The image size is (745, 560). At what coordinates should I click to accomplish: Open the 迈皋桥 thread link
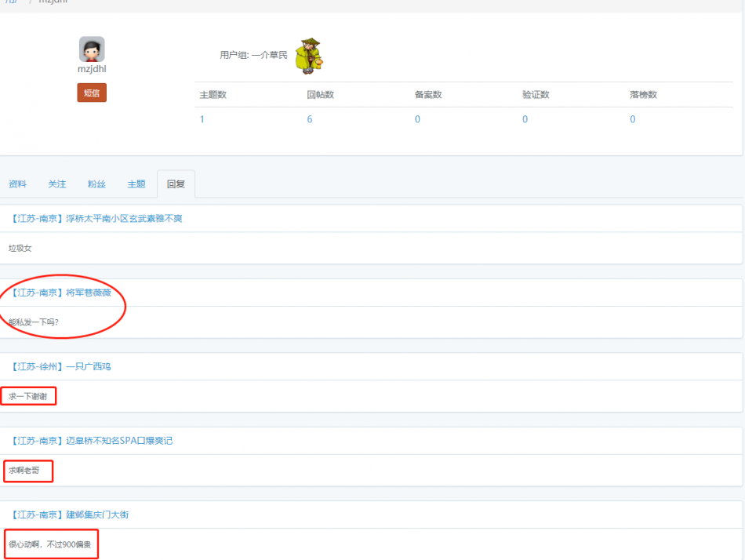tap(92, 441)
